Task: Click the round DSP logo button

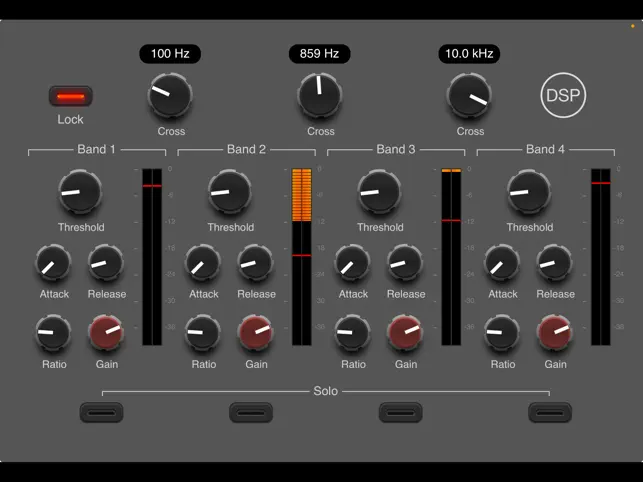Action: pos(563,95)
